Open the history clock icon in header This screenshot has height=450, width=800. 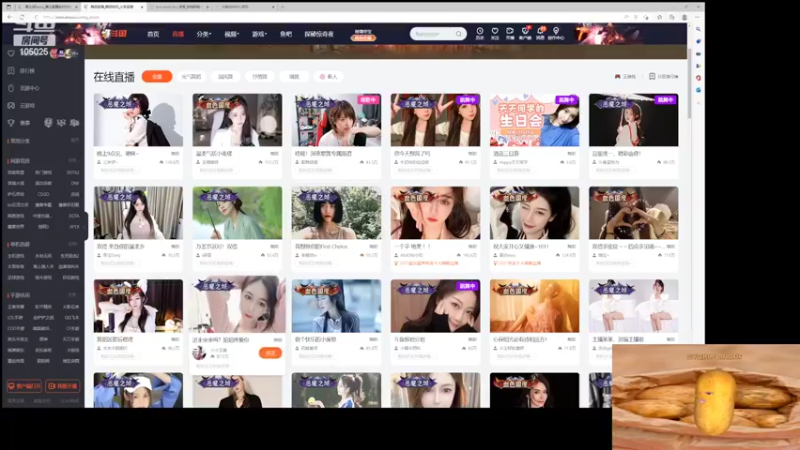click(x=480, y=32)
